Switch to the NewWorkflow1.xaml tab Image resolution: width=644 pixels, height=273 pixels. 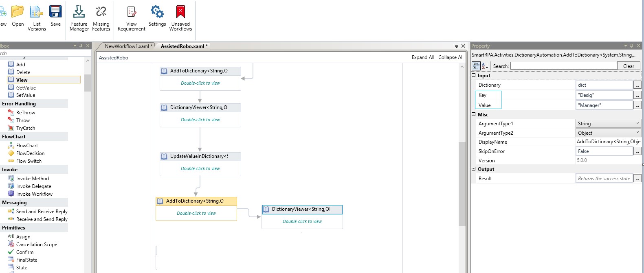click(x=127, y=46)
